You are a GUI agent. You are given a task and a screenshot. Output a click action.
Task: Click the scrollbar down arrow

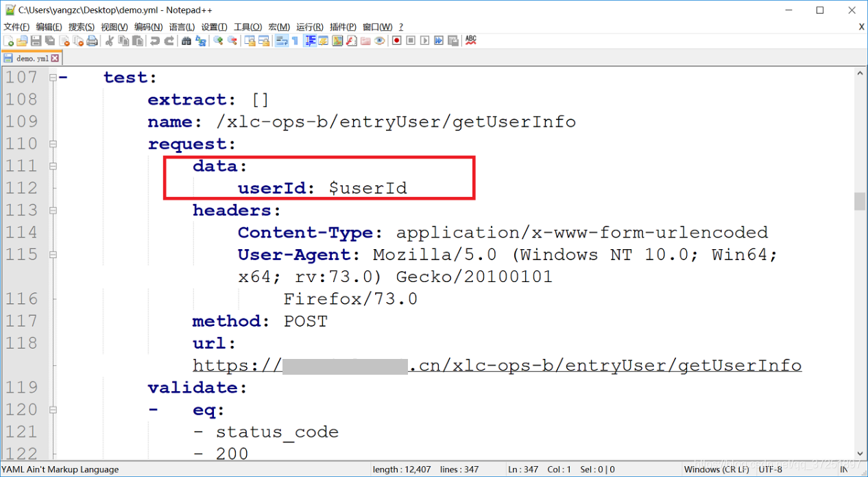[x=860, y=454]
